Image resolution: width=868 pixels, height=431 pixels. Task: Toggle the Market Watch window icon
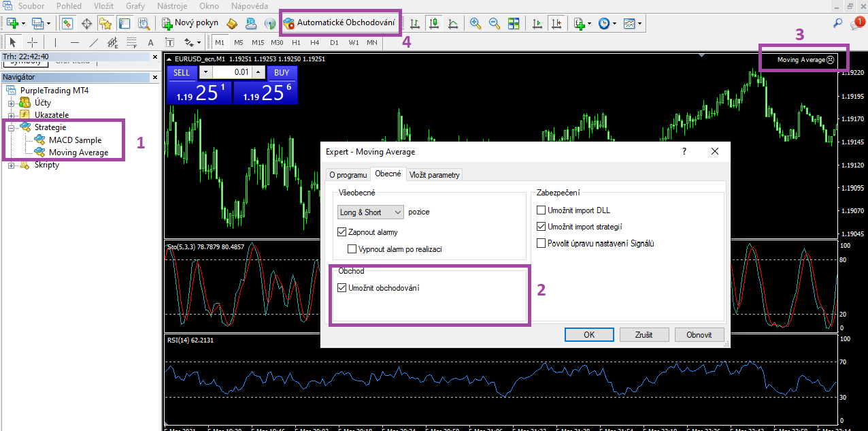point(67,23)
